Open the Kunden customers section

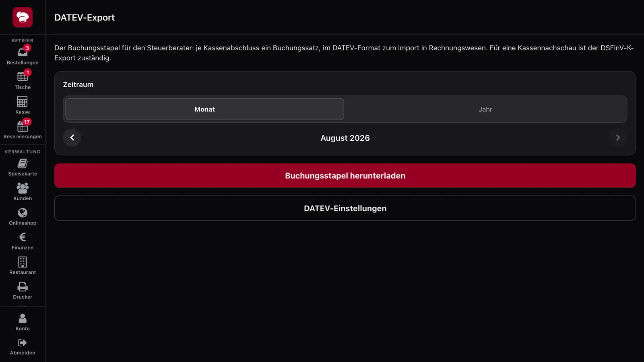(23, 192)
